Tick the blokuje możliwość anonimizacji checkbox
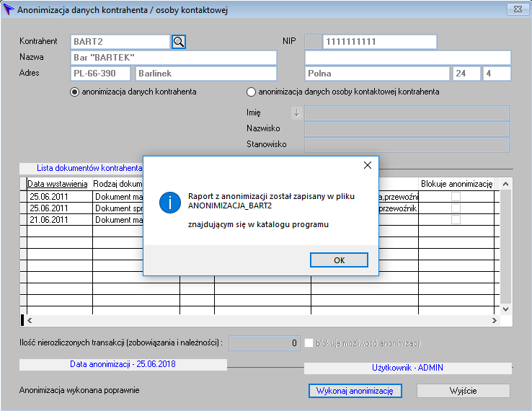 310,343
